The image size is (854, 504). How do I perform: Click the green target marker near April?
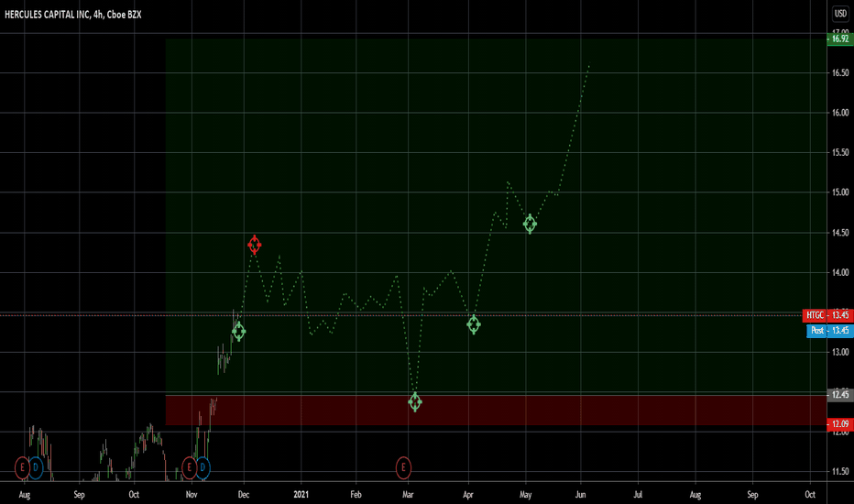474,324
